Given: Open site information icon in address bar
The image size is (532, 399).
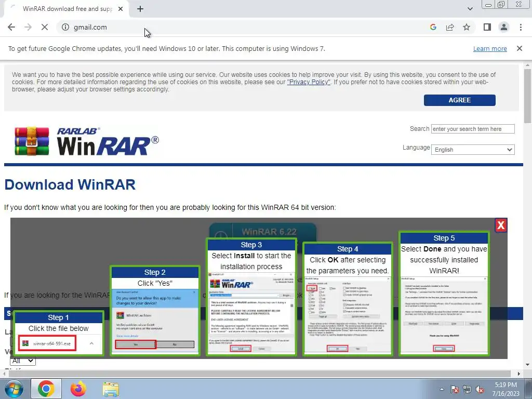Looking at the screenshot, I should [x=65, y=27].
